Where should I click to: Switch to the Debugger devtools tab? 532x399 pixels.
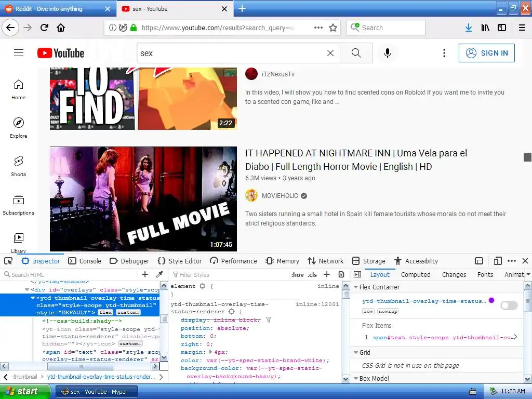(129, 261)
